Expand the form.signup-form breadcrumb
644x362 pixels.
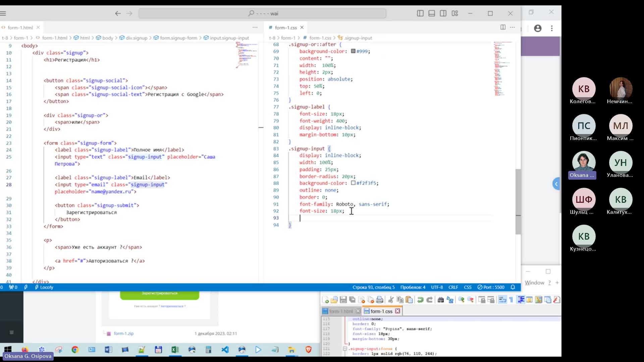(x=175, y=38)
